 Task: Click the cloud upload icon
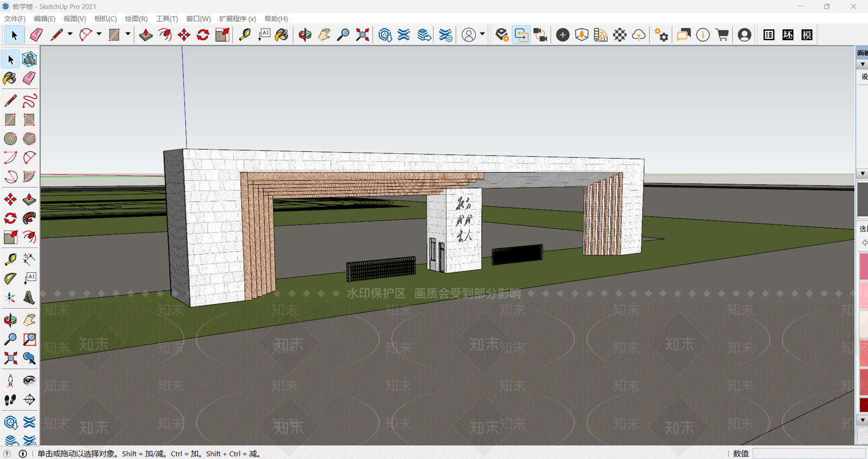[x=639, y=35]
